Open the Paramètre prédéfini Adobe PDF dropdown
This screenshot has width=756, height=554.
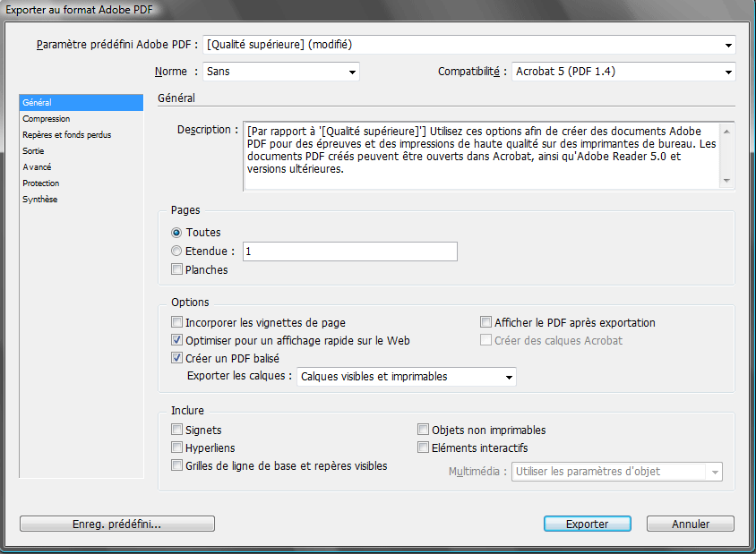click(468, 45)
